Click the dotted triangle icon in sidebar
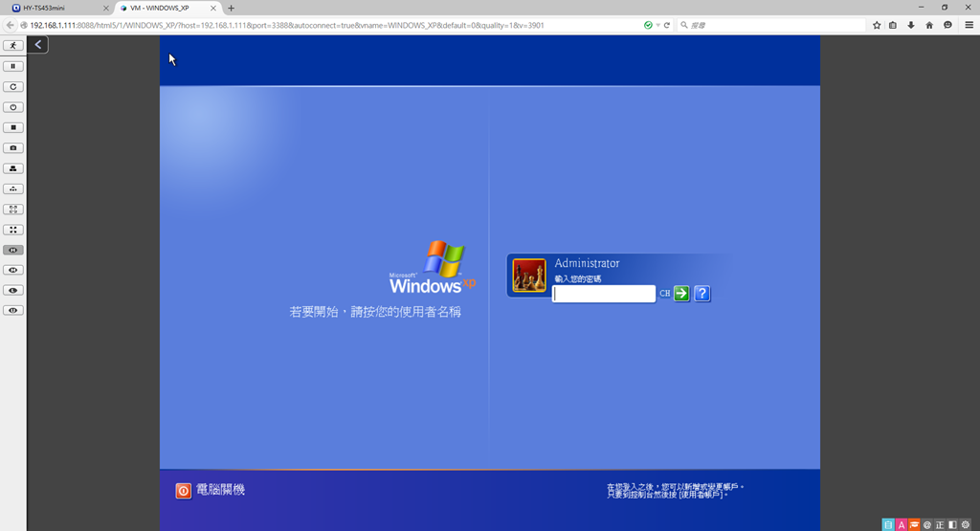This screenshot has width=980, height=531. click(13, 188)
